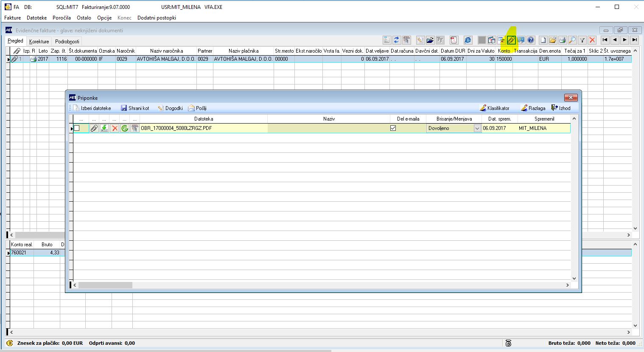Click the Pošlji button

[x=197, y=108]
